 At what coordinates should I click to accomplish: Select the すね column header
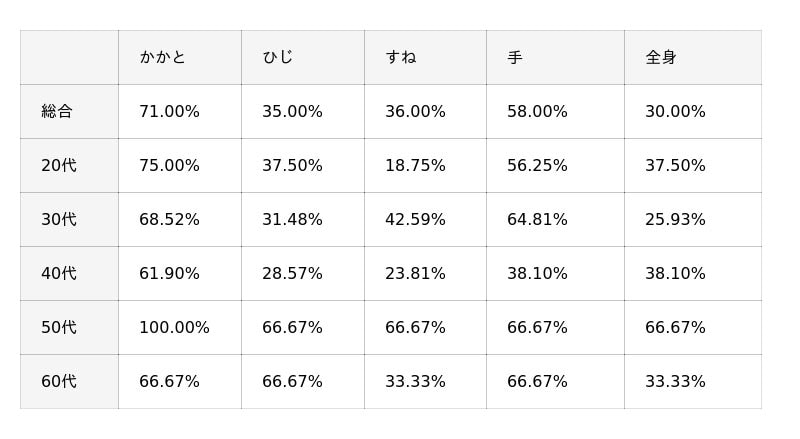click(x=400, y=57)
